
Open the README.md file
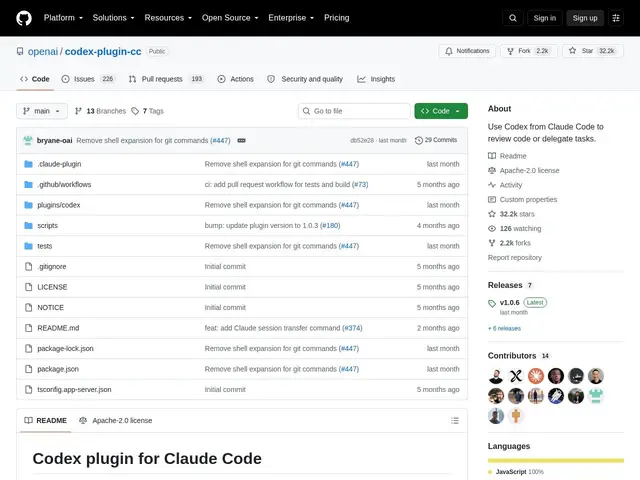[58, 328]
